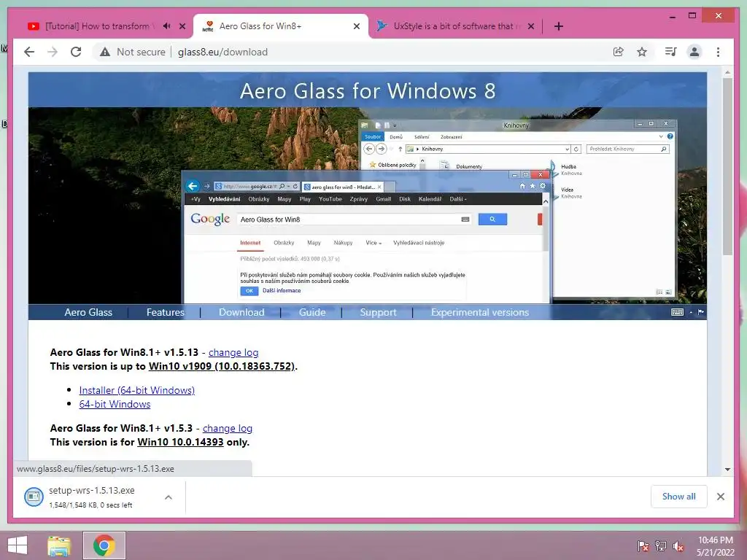Click the download file icon for setup-wrs
Image resolution: width=747 pixels, height=560 pixels.
click(34, 497)
